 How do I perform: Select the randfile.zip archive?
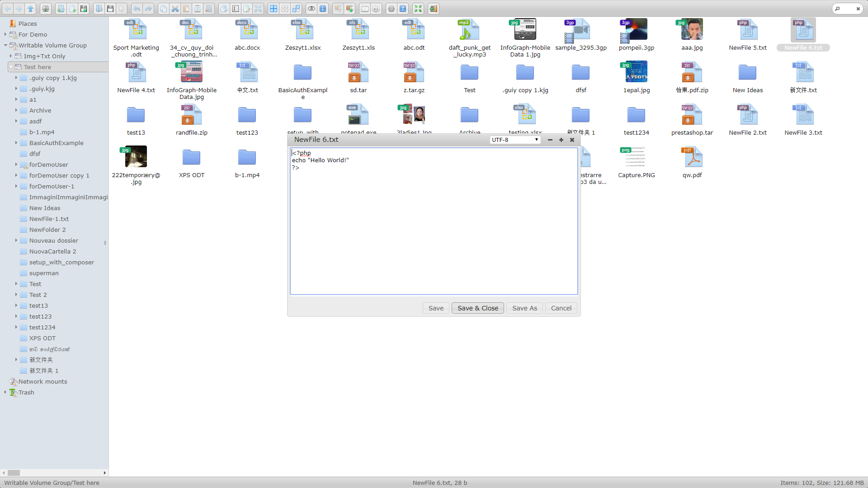pos(192,120)
